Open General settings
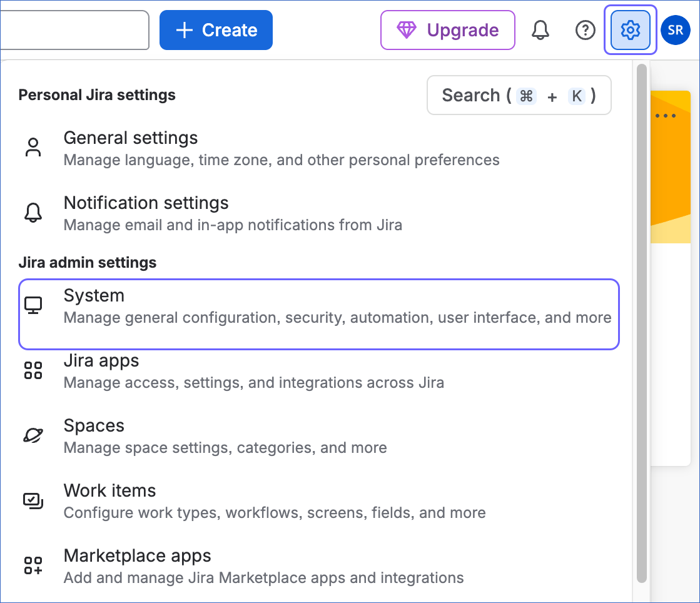 (x=319, y=149)
